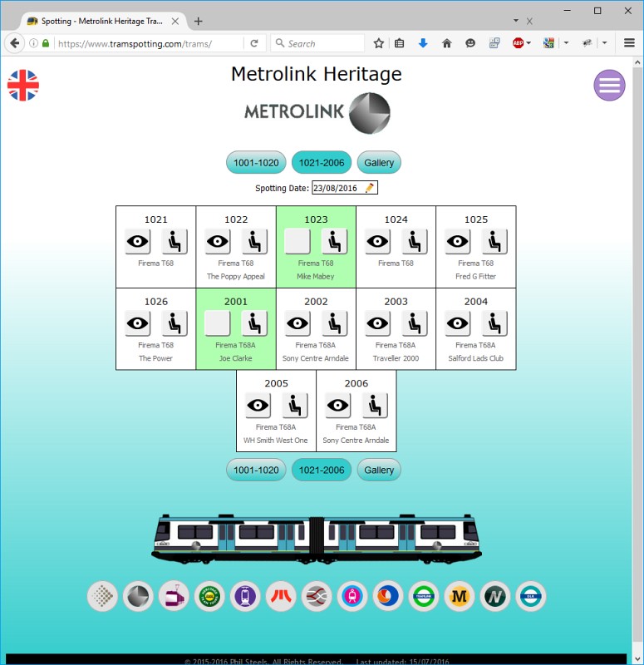Screen dimensions: 644x665
Task: Toggle the ridden seat icon for tram 2004
Action: click(x=494, y=323)
